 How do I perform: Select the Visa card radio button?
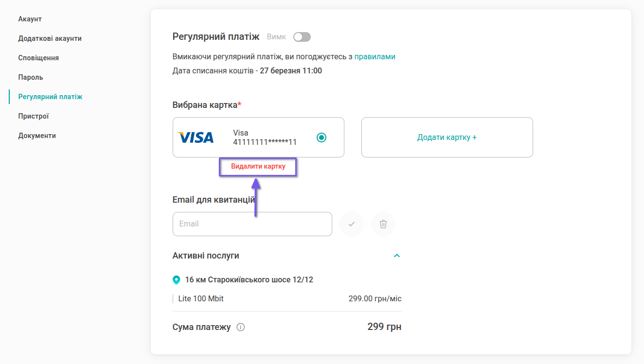321,138
